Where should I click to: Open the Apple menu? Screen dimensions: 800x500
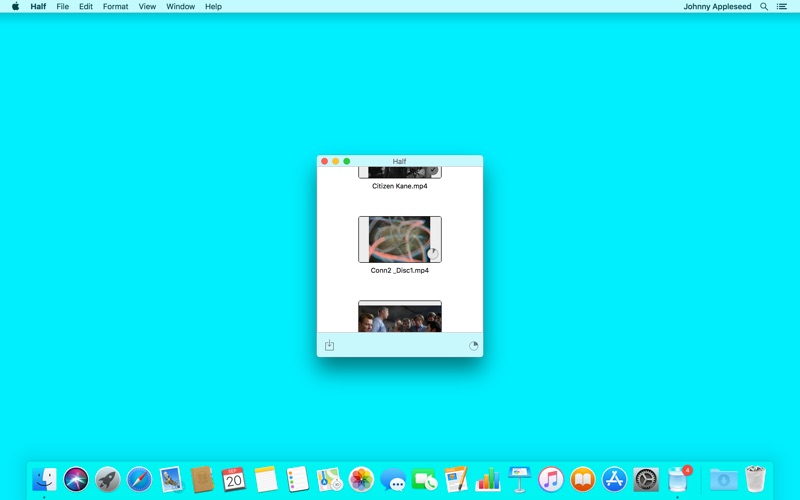coord(15,6)
